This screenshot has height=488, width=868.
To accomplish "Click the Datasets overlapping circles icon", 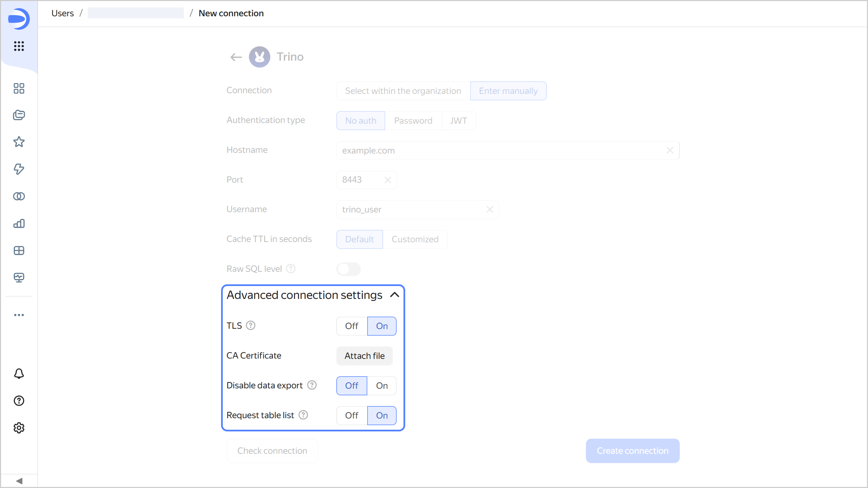I will coord(19,196).
